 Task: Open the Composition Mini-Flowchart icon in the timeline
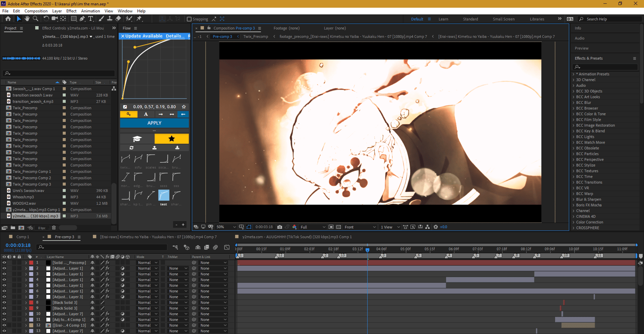[x=175, y=247]
